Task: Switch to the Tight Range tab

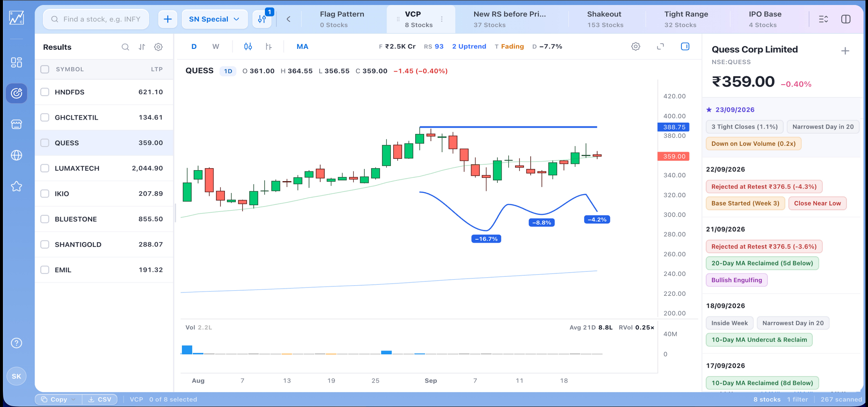Action: 686,19
